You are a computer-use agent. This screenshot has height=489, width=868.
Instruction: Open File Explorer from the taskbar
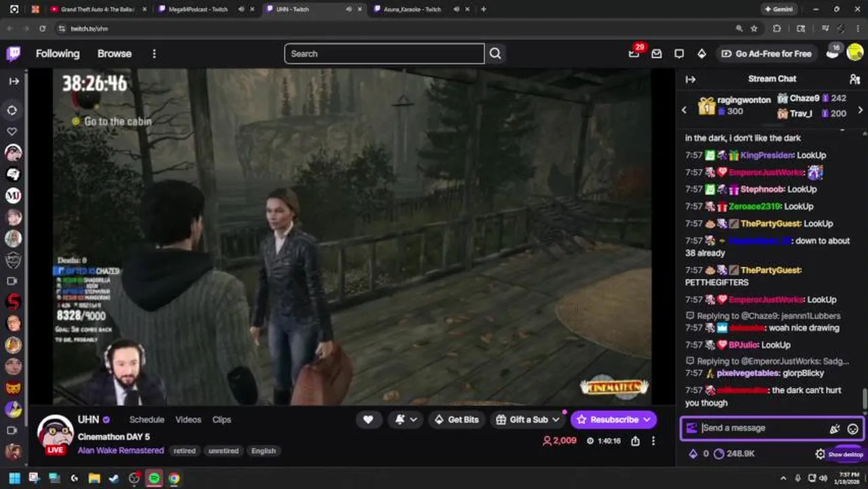coord(94,478)
